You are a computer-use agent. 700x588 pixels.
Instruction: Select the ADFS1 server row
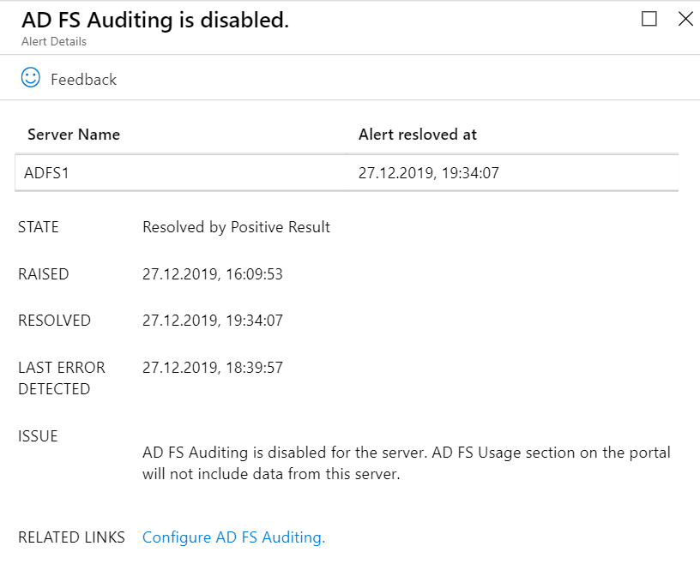coord(343,172)
